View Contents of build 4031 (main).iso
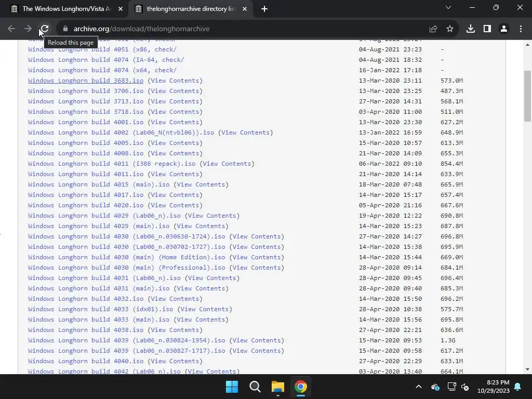Image resolution: width=532 pixels, height=399 pixels. 201,288
